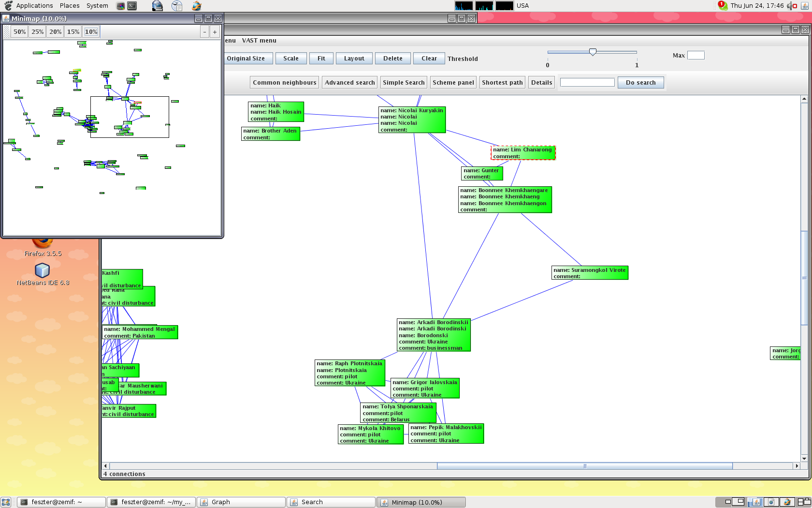Select the Suramongkol Virote node
The height and width of the screenshot is (508, 812).
click(x=590, y=273)
